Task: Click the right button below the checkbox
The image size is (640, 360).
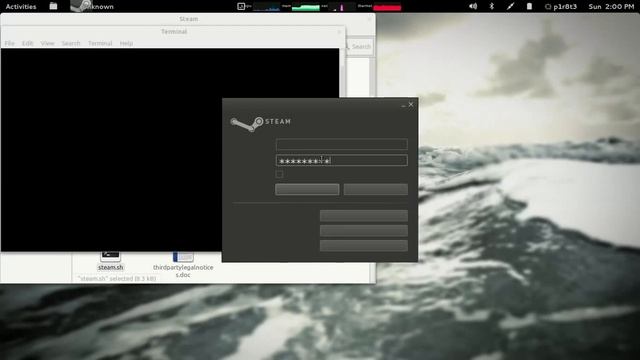Action: point(376,189)
